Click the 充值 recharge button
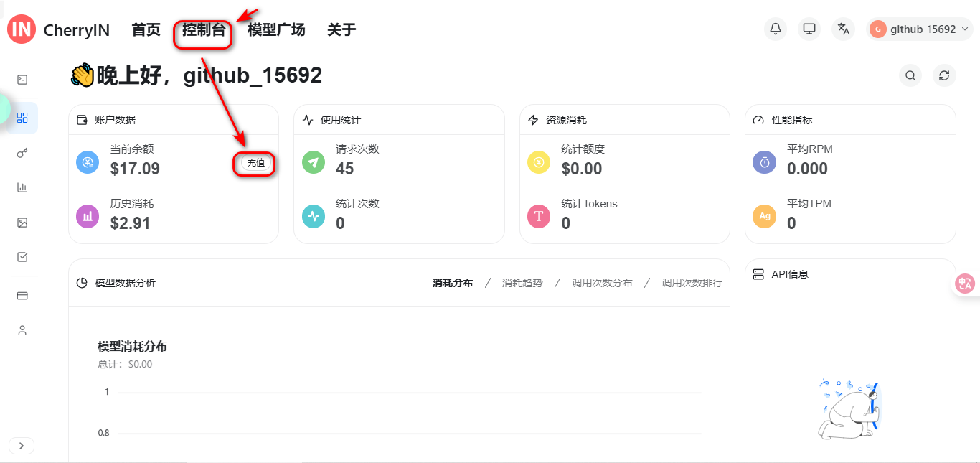This screenshot has width=980, height=463. tap(255, 163)
